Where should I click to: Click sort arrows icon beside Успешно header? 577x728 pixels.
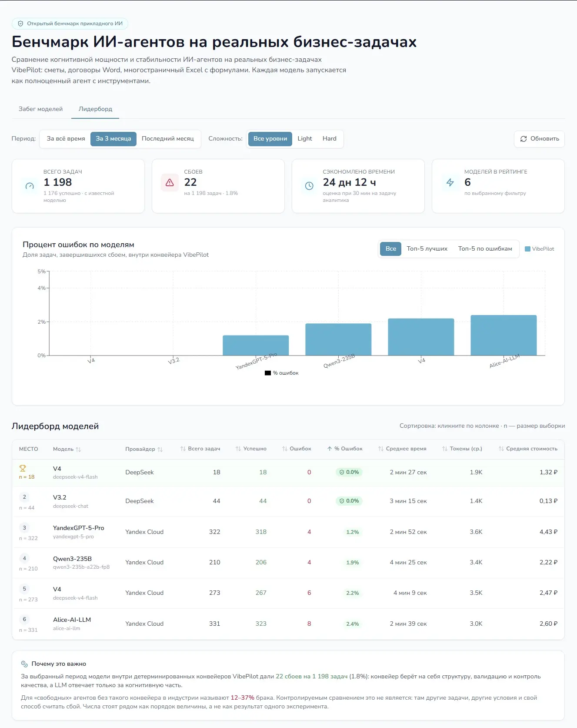(x=238, y=449)
